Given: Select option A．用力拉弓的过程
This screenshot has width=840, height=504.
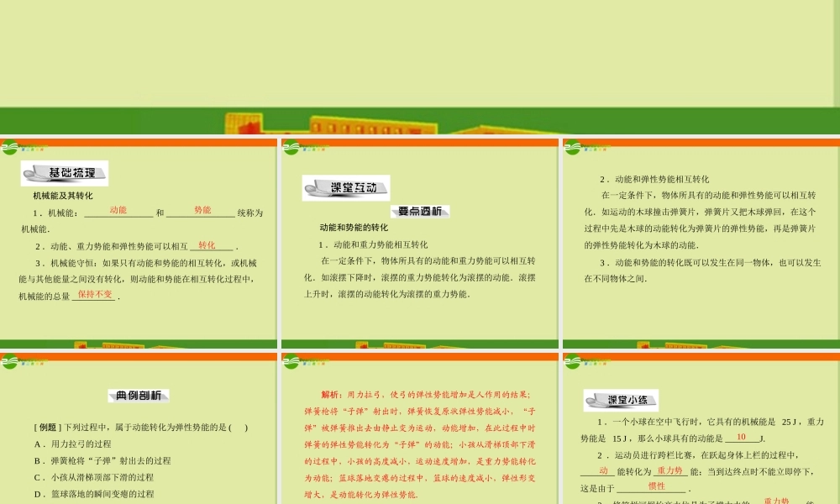Looking at the screenshot, I should (x=73, y=444).
